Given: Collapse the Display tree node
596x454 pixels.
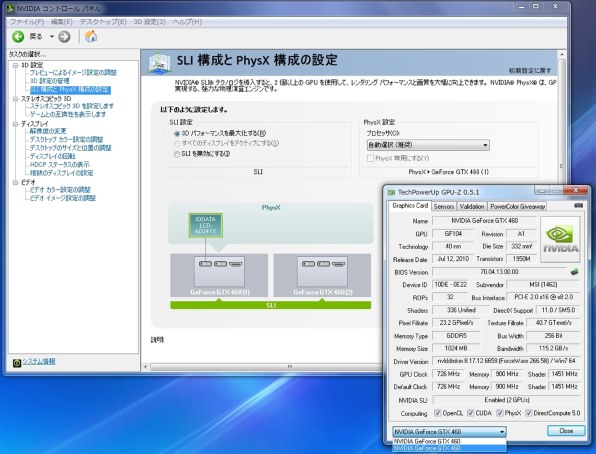Looking at the screenshot, I should tap(16, 124).
